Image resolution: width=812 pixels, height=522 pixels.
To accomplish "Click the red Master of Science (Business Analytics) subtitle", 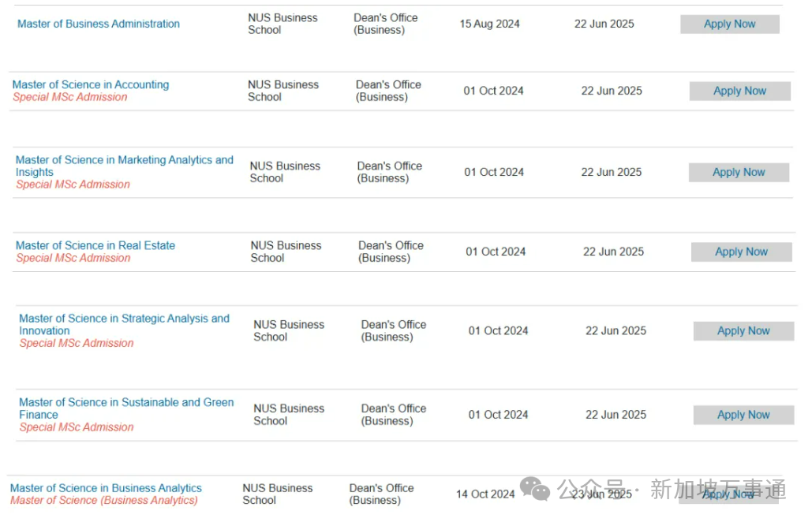I will point(104,500).
